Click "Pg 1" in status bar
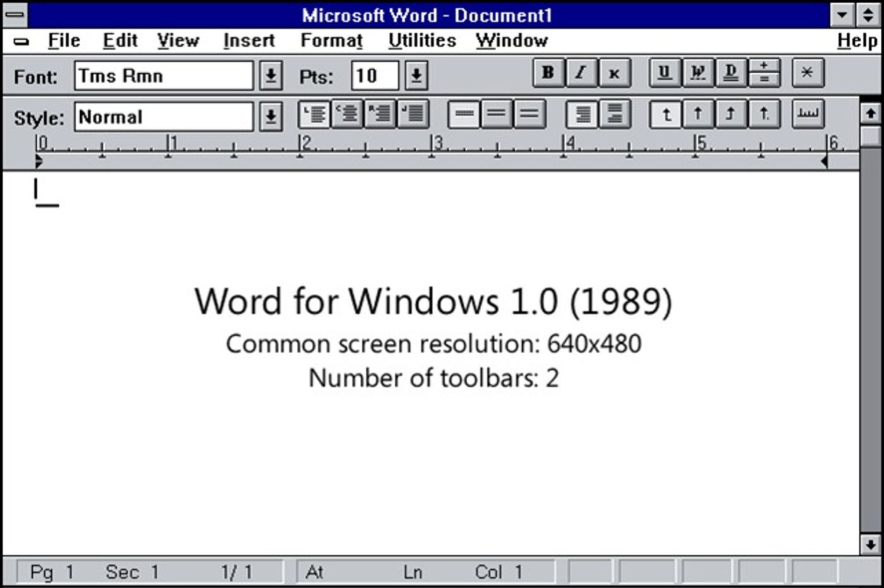The width and height of the screenshot is (884, 588). pyautogui.click(x=52, y=572)
